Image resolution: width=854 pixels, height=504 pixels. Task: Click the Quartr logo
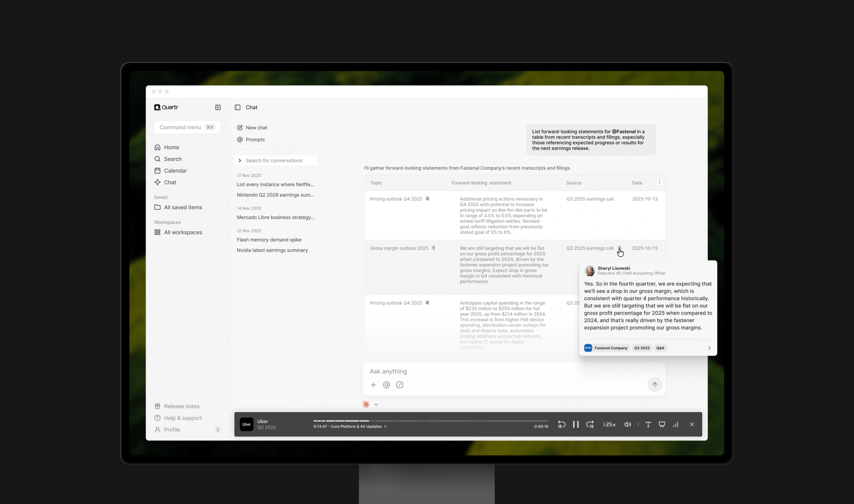(166, 107)
